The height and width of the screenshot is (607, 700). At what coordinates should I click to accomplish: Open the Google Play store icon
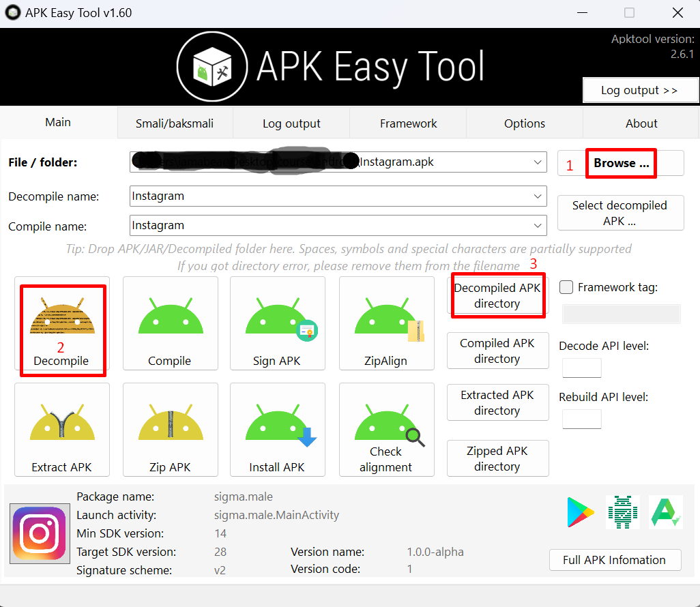(580, 512)
